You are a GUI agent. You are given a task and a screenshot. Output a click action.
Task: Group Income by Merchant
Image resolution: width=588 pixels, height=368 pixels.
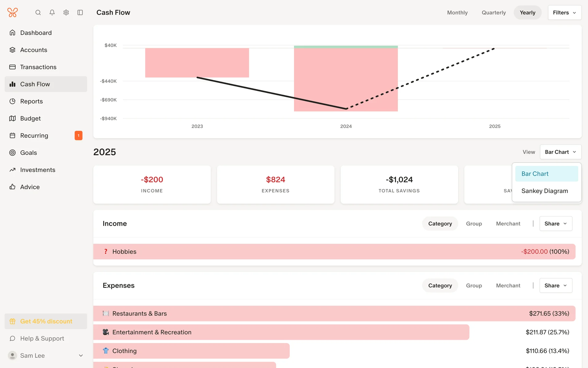(x=508, y=224)
